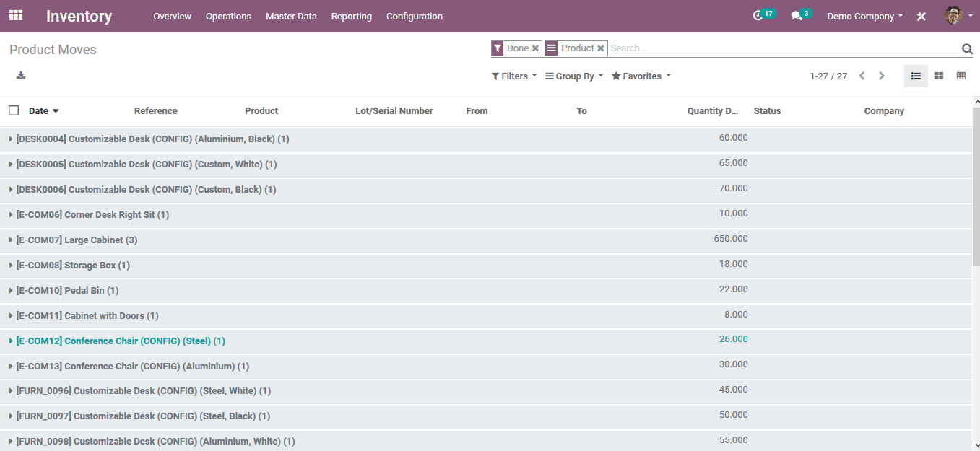The height and width of the screenshot is (451, 980).
Task: Click in the Search input field
Action: [x=784, y=48]
